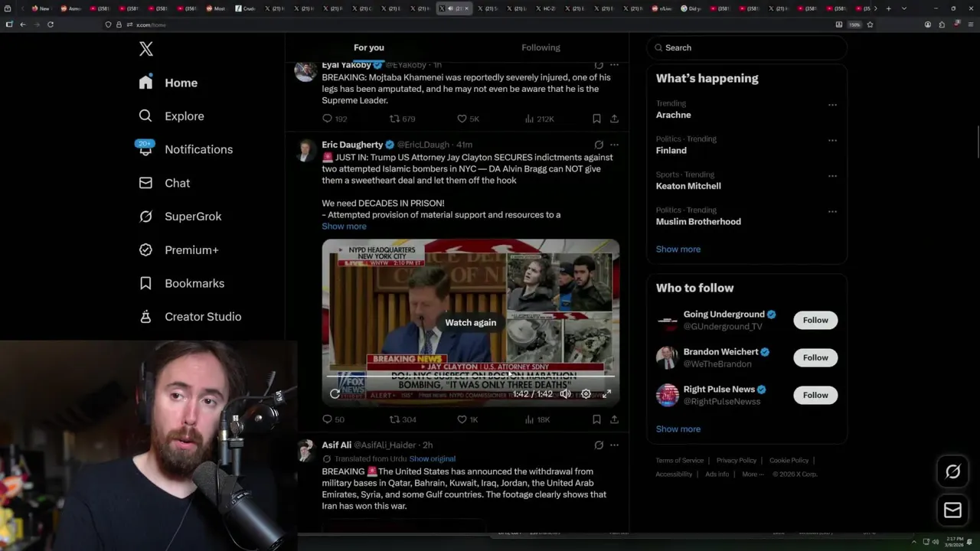Reply to Eyal Yakoby's post

335,119
